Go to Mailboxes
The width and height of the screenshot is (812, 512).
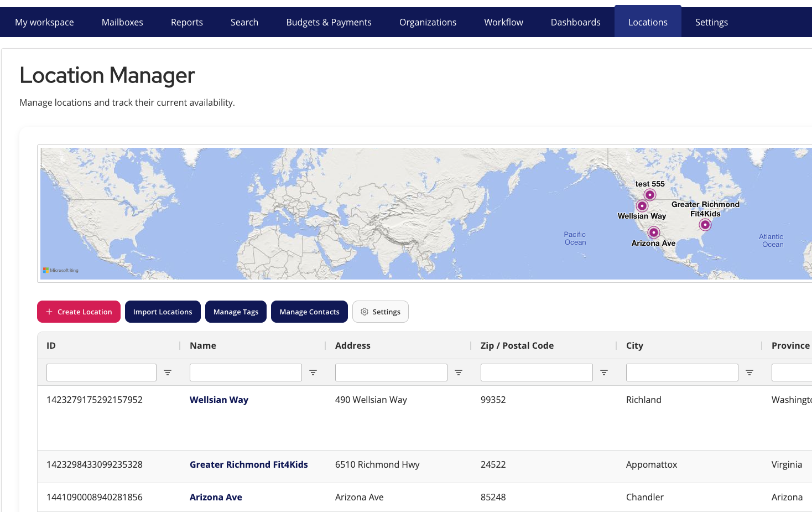pyautogui.click(x=122, y=22)
